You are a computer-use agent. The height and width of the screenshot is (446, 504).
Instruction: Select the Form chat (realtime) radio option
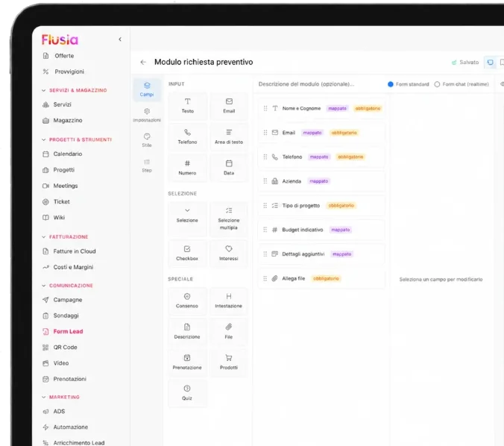tap(437, 84)
